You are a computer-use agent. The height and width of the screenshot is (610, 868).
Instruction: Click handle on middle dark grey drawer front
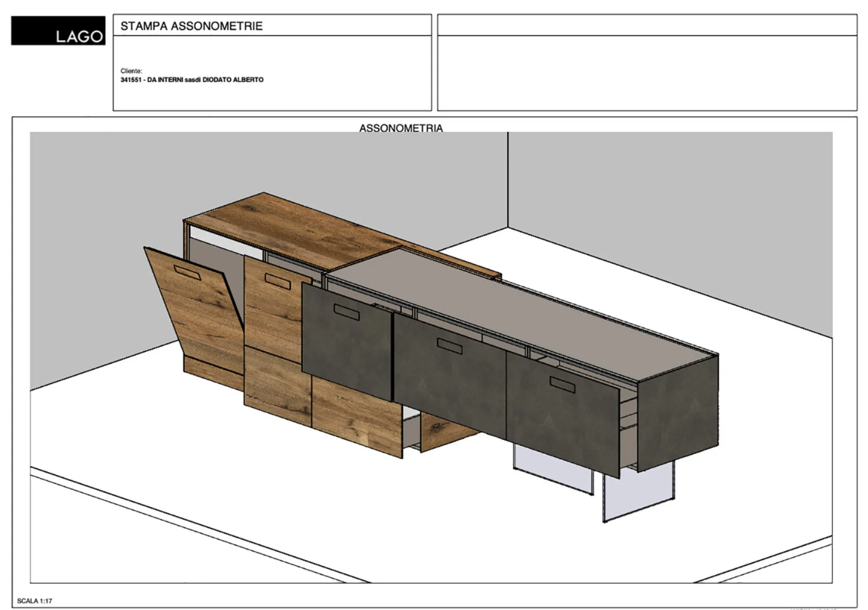click(x=450, y=346)
